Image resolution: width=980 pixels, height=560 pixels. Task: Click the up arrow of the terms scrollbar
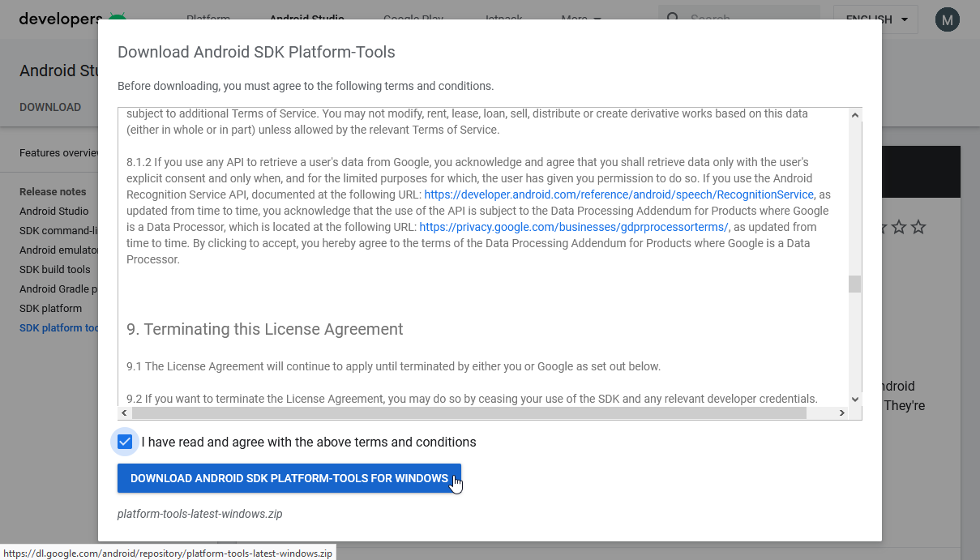coord(855,115)
